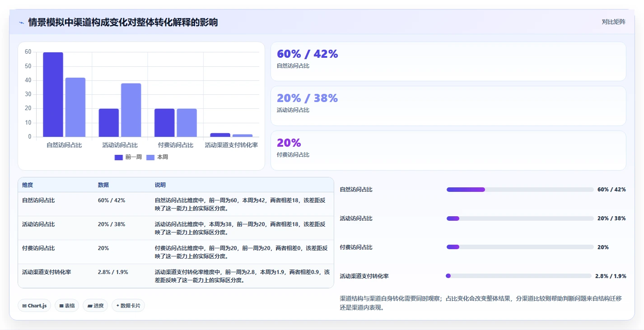644x330 pixels.
Task: Click the 本周 bar for 付费访问占比
Action: click(x=187, y=123)
